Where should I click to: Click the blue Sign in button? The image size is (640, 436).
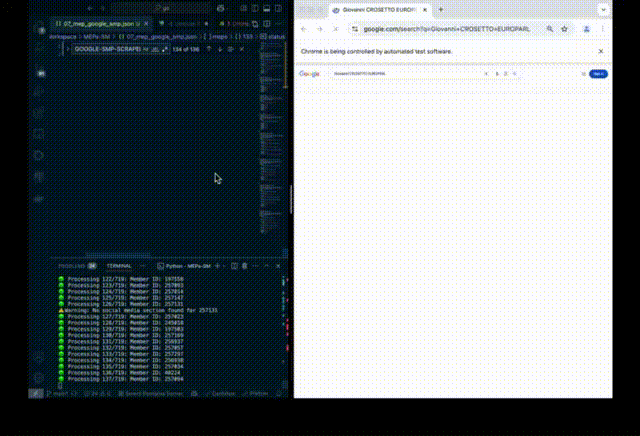pos(598,74)
